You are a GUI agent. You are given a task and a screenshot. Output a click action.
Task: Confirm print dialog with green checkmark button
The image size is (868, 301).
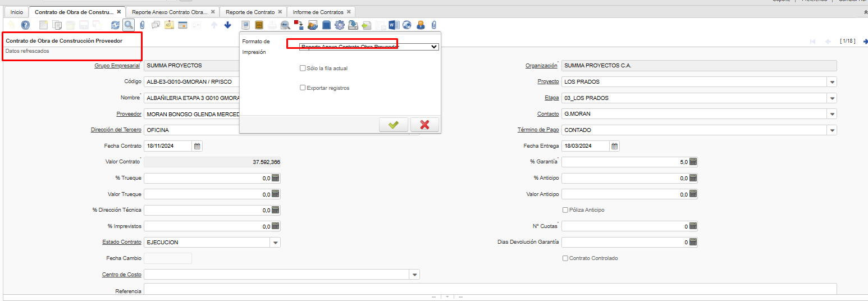(394, 125)
